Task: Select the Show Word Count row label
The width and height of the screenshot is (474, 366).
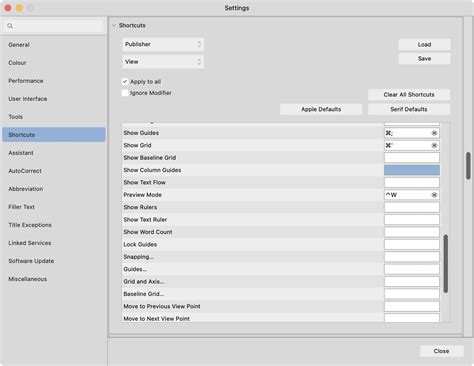Action: click(x=148, y=232)
